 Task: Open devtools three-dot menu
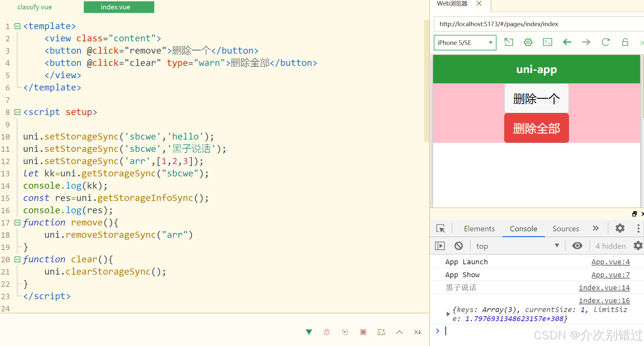[638, 228]
